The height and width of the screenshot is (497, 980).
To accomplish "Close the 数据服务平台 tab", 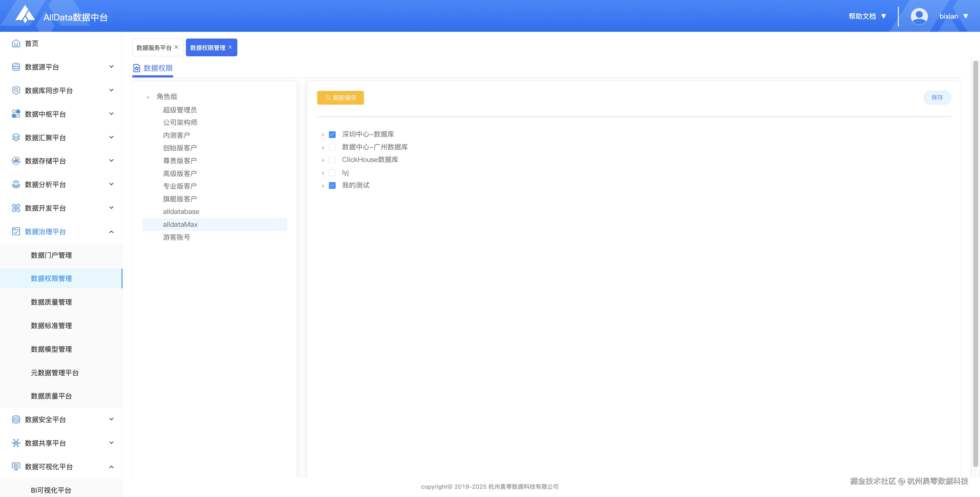I will point(176,47).
